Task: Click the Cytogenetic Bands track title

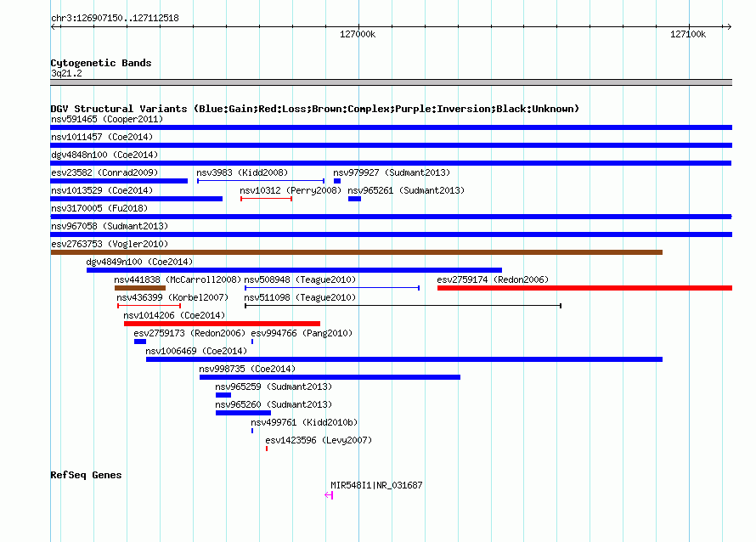Action: [101, 63]
